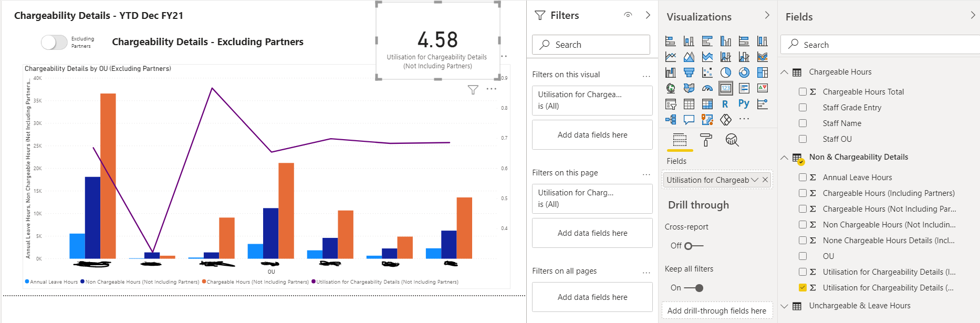The image size is (980, 323).
Task: Collapse the Filters pane arrow
Action: click(x=648, y=15)
